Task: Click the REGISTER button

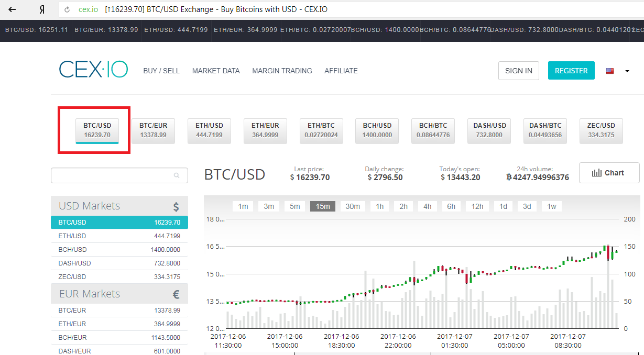Action: point(571,71)
